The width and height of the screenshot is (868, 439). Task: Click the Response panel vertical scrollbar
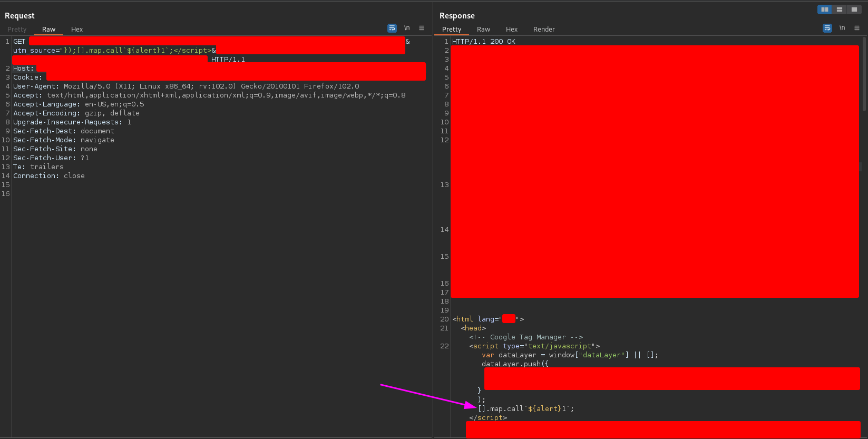(864, 74)
